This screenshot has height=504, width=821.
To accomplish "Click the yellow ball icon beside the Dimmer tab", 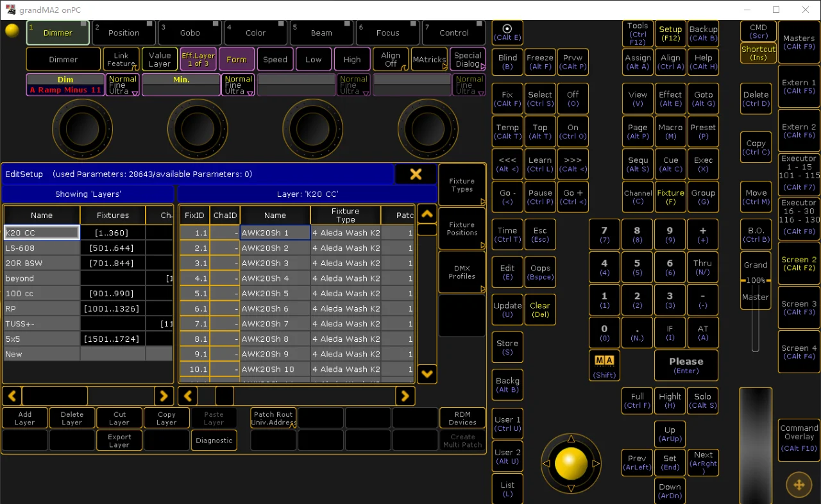I will pos(12,30).
